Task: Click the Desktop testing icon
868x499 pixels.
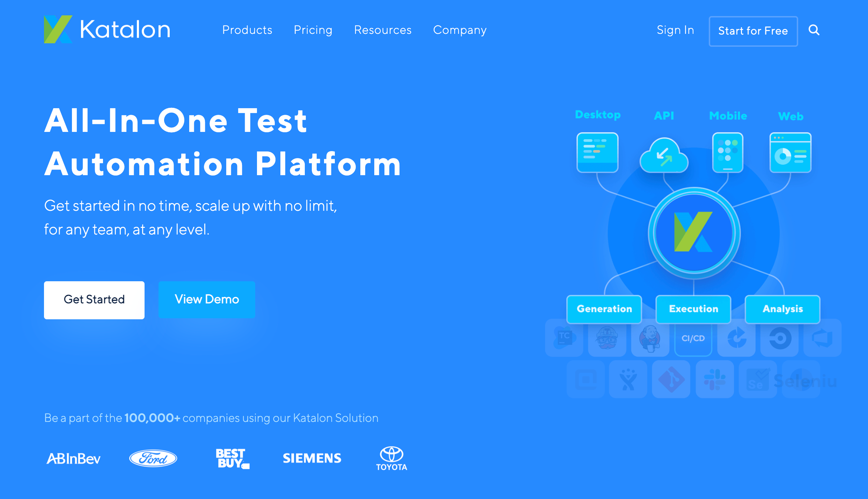Action: [x=598, y=151]
